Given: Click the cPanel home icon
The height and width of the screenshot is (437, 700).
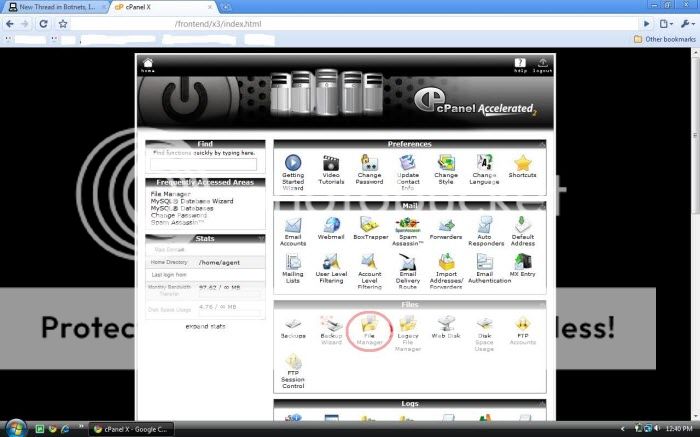Looking at the screenshot, I should tap(147, 65).
